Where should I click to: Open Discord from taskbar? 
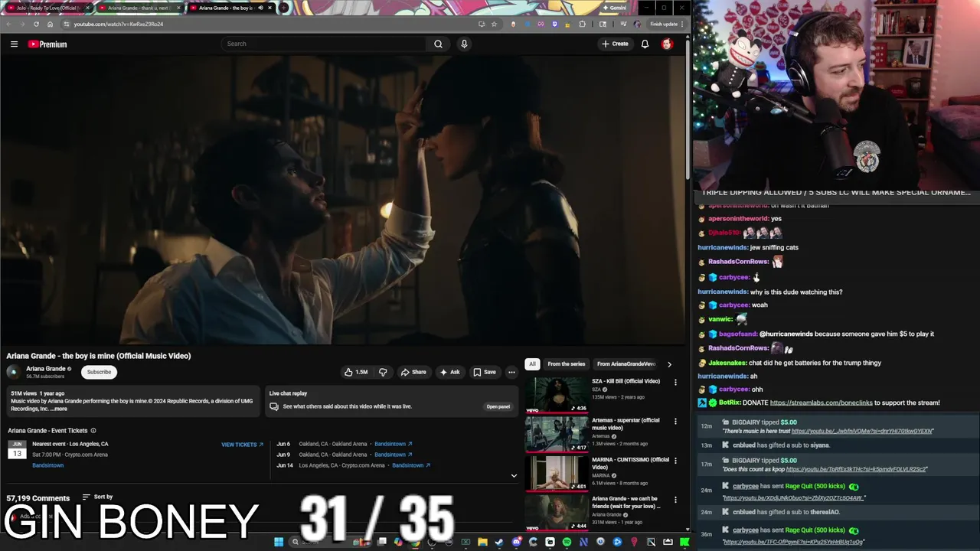coord(516,542)
